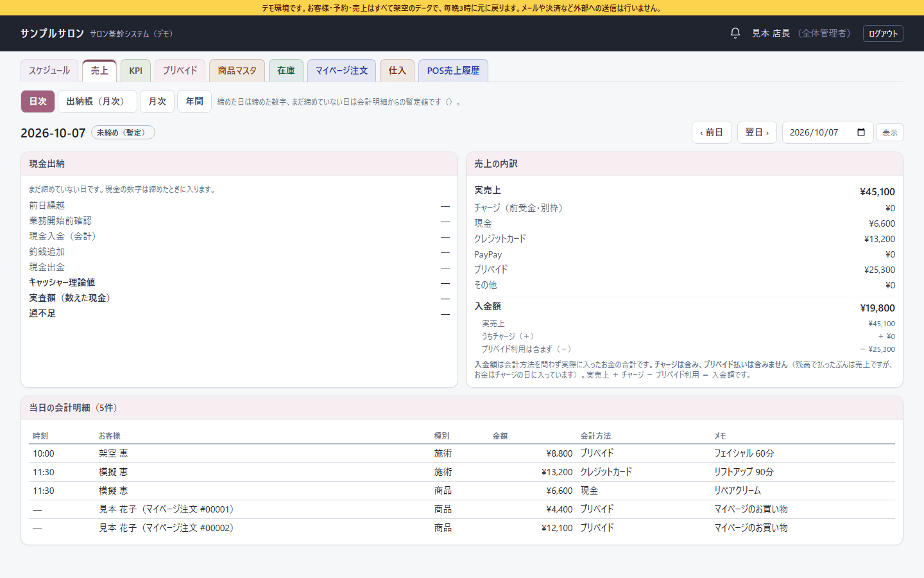The image size is (924, 578).
Task: Click the ¥12,100 amount cell
Action: point(557,528)
